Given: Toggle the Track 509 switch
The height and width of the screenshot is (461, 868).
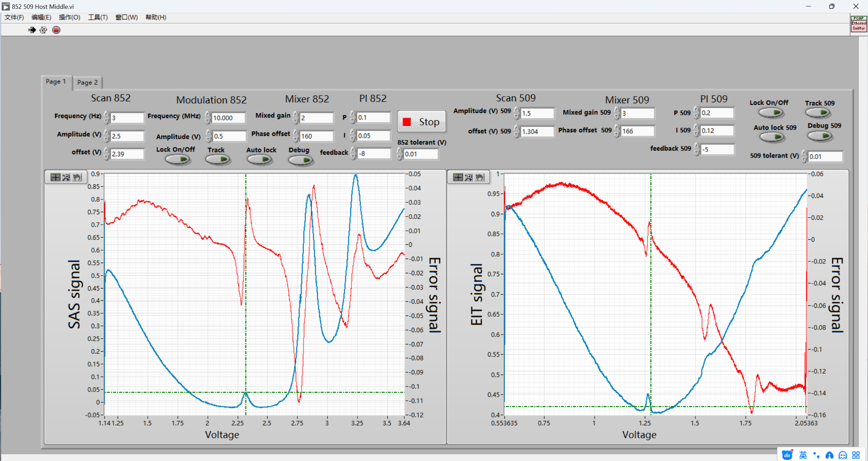Looking at the screenshot, I should click(x=817, y=112).
